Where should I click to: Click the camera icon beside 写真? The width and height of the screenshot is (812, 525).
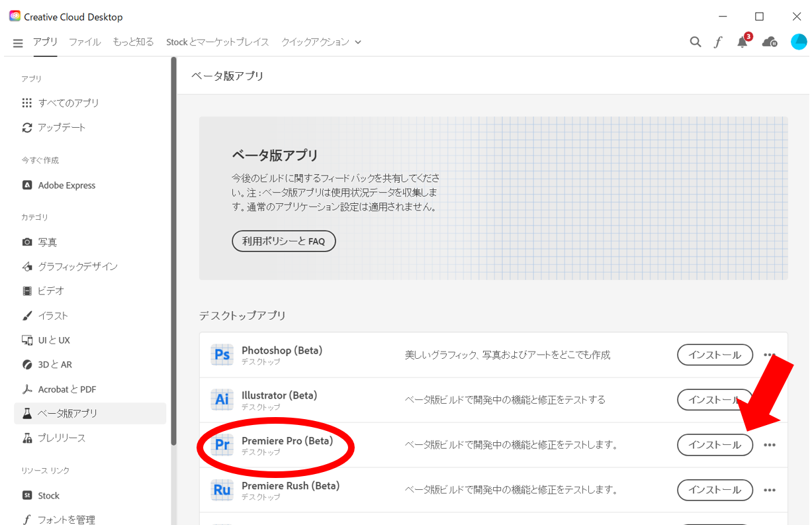click(x=27, y=242)
